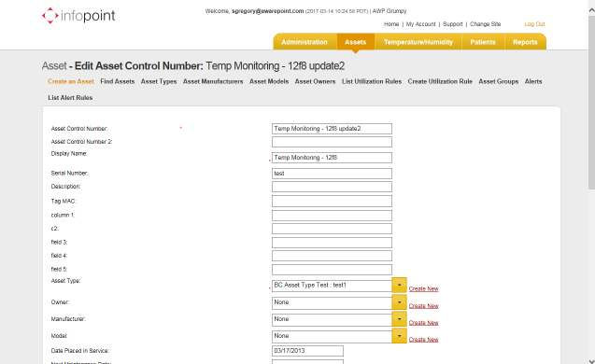The width and height of the screenshot is (595, 364).
Task: Select the Patients tab
Action: click(483, 42)
